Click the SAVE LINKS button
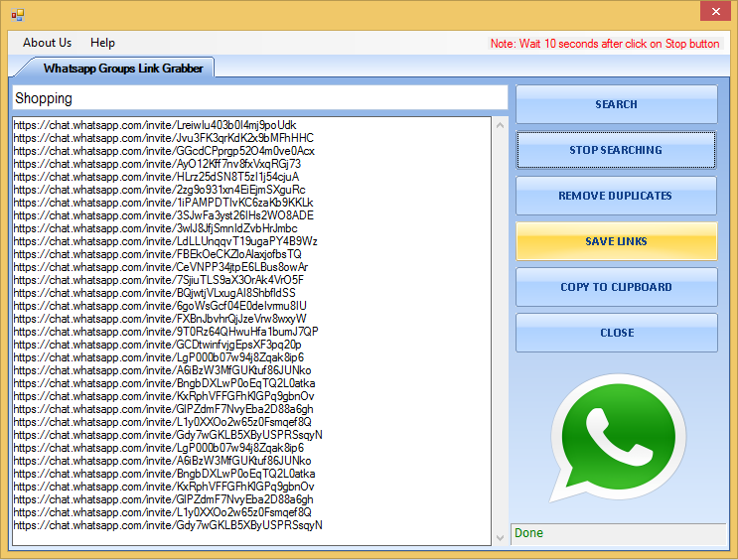This screenshot has height=560, width=738. tap(617, 241)
